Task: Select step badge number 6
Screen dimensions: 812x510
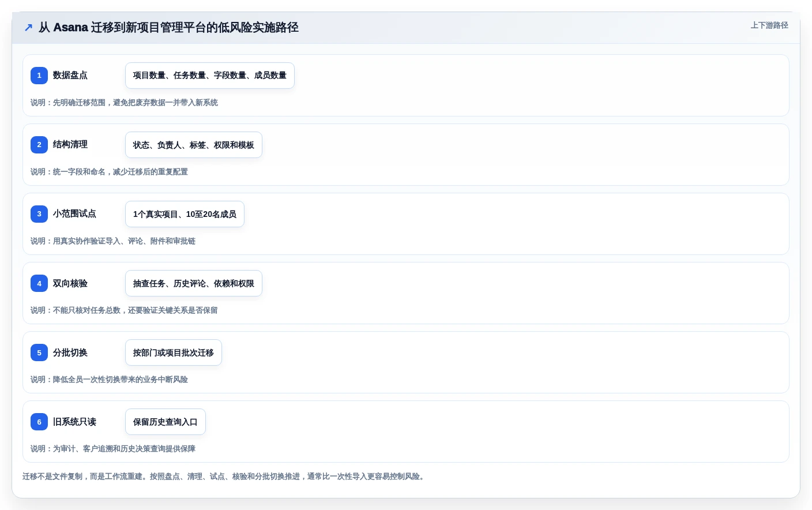Action: [x=39, y=422]
